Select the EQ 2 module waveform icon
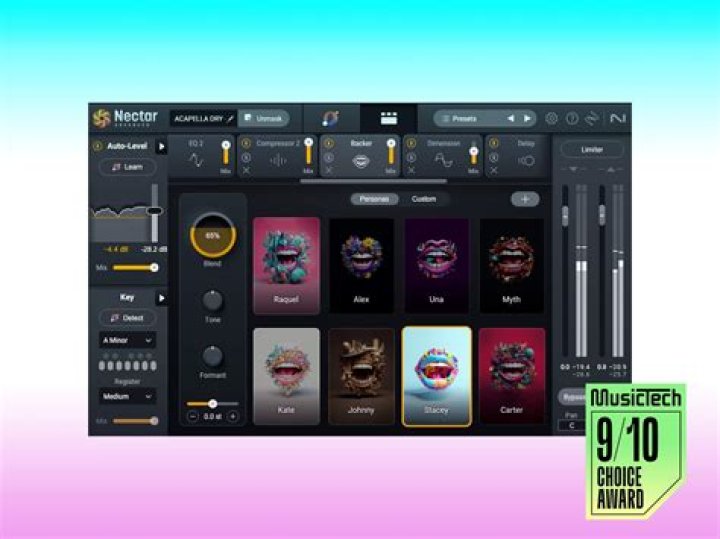 point(196,160)
